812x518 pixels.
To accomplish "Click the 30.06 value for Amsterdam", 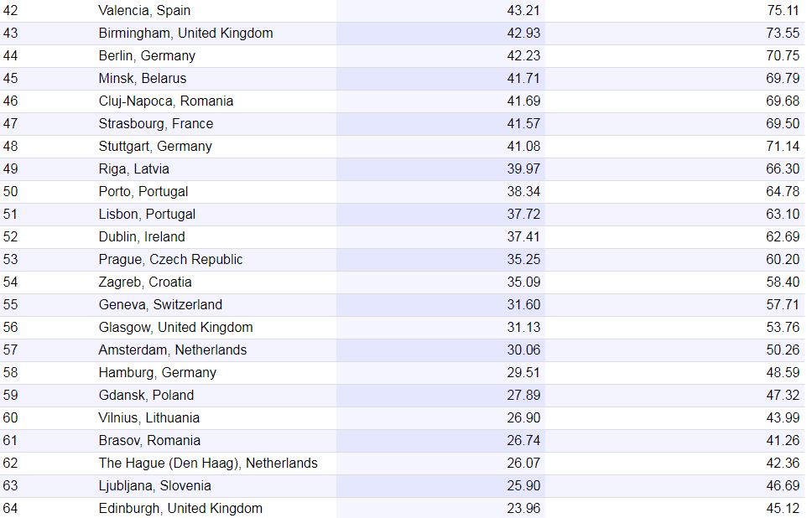I will pyautogui.click(x=523, y=350).
